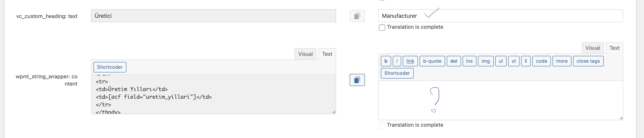Insert a more tag in translation editor
The width and height of the screenshot is (644, 138).
pyautogui.click(x=562, y=61)
